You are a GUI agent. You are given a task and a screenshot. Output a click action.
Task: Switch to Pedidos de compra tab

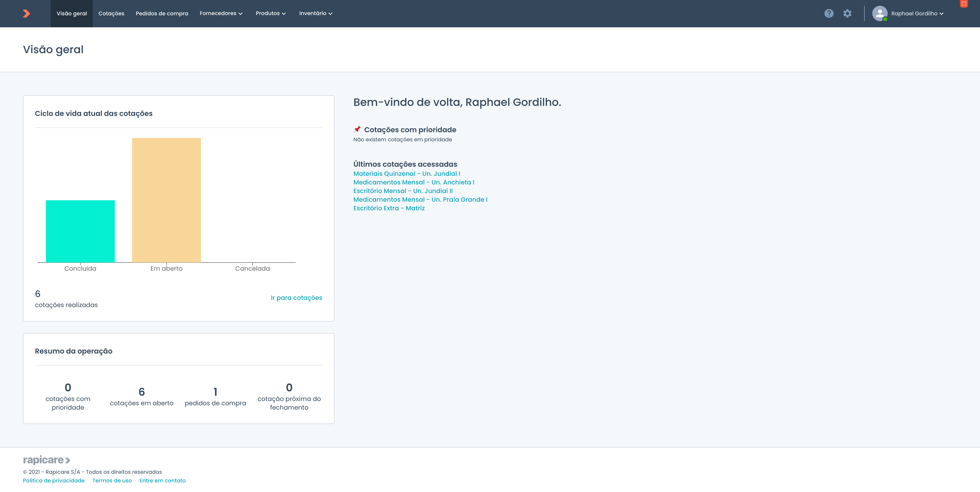[x=162, y=14]
